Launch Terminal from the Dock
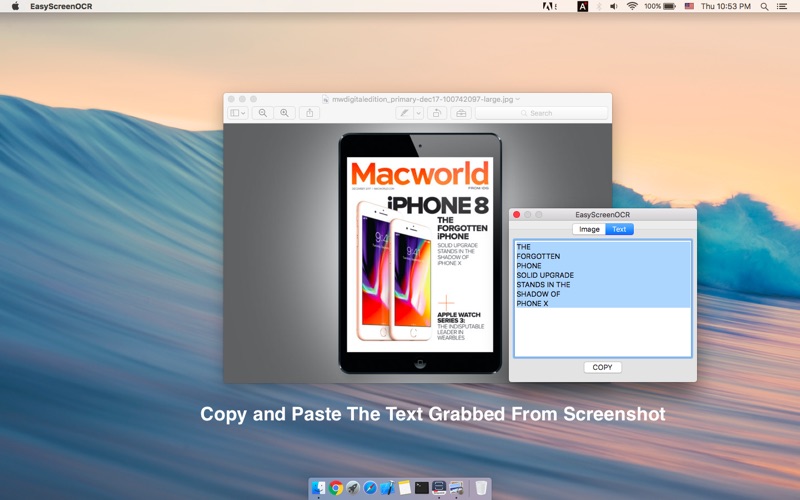 tap(421, 488)
